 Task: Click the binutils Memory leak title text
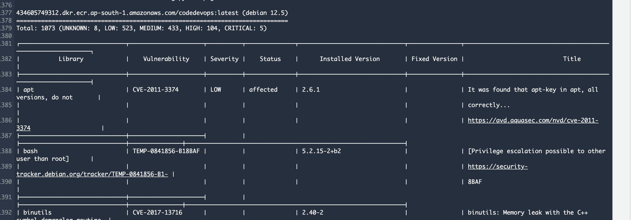(528, 213)
